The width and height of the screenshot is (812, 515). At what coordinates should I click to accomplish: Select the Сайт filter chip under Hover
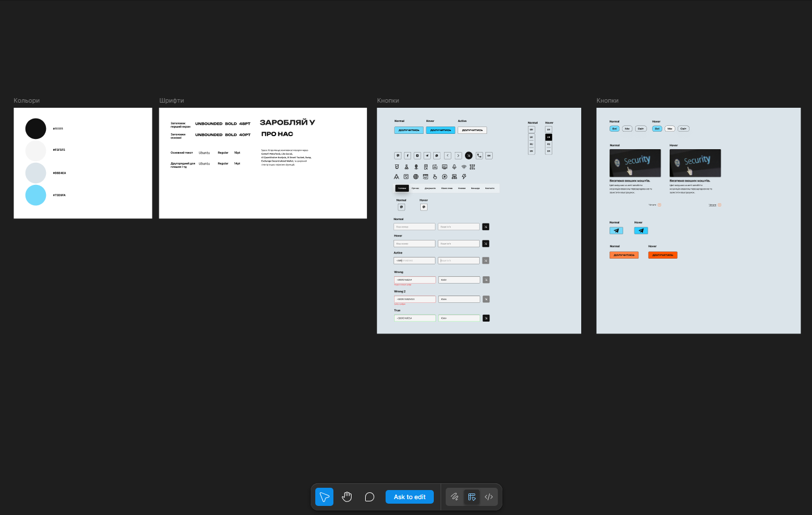683,129
